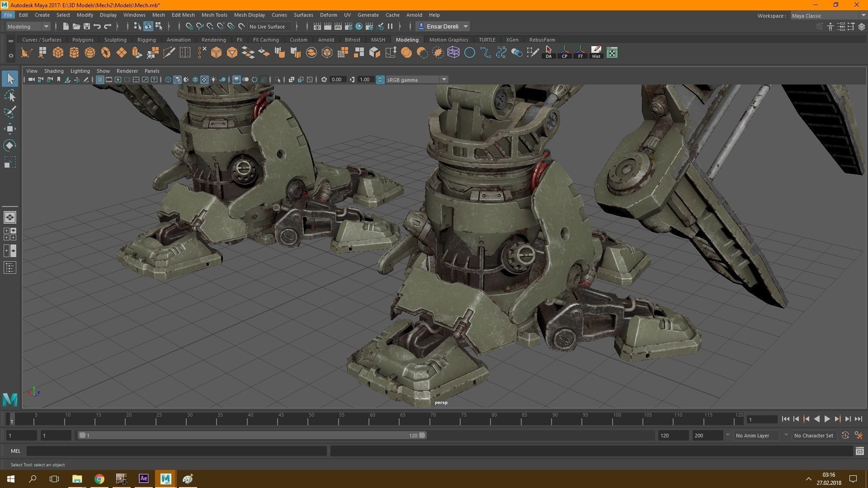Click the NURBS circle shelf icon
This screenshot has height=488, width=868.
470,53
